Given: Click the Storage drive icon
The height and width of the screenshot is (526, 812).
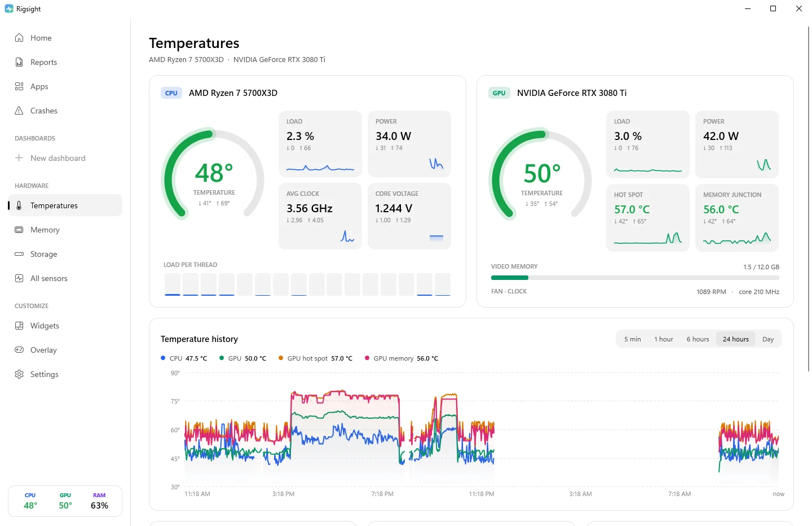Looking at the screenshot, I should [19, 254].
